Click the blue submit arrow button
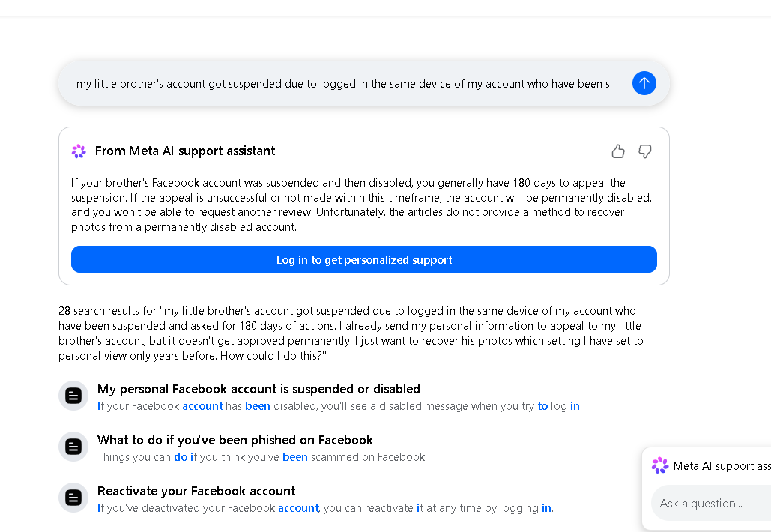Image resolution: width=771 pixels, height=532 pixels. pos(644,83)
